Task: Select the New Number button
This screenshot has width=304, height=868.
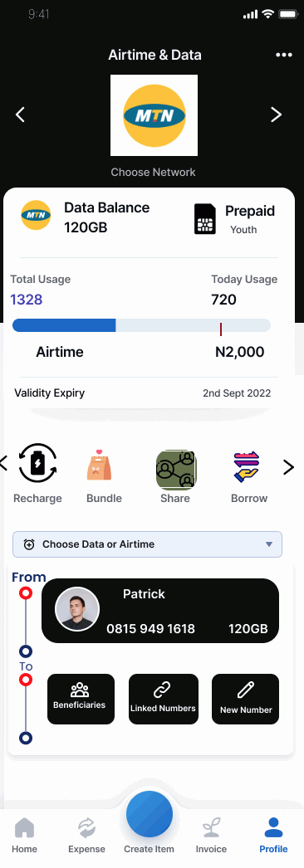Action: [x=245, y=699]
